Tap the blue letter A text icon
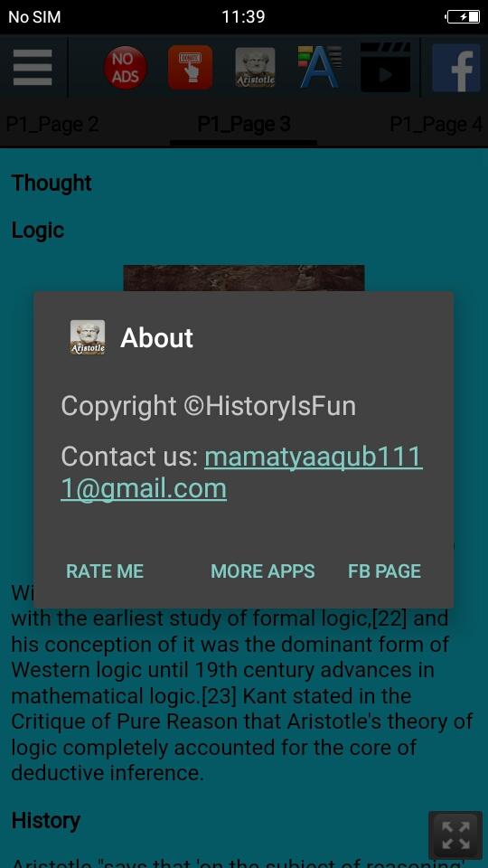The image size is (488, 868). [320, 68]
